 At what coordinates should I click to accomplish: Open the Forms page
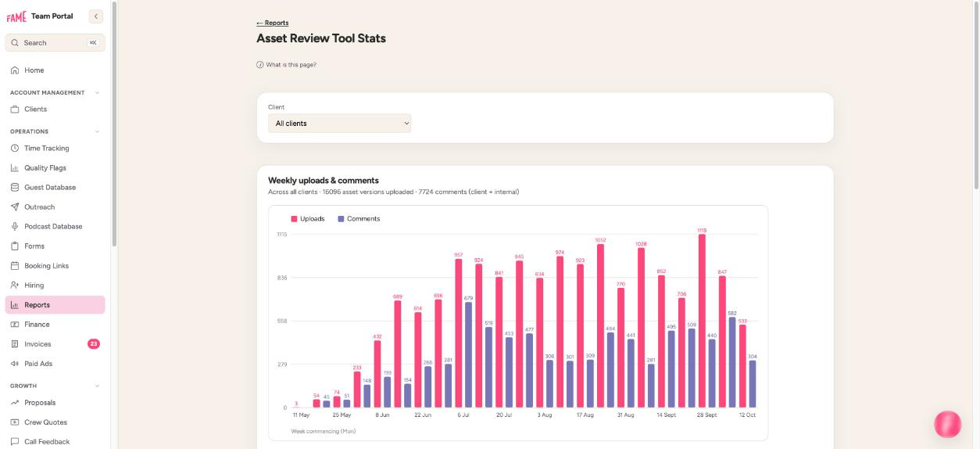55,246
